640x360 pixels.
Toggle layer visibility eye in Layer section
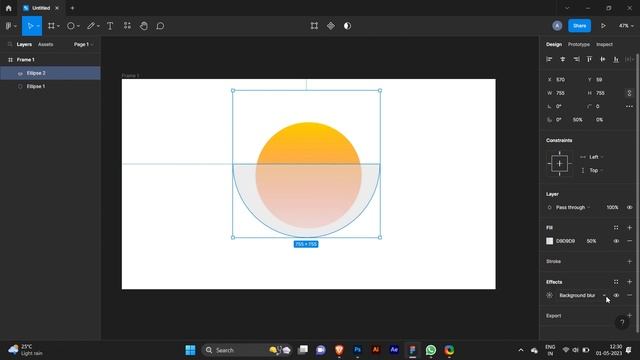629,207
